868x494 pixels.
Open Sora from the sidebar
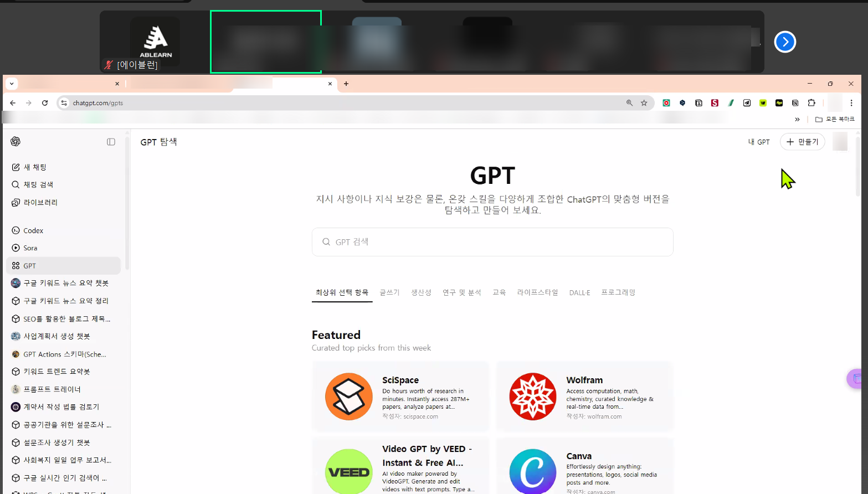[64, 248]
